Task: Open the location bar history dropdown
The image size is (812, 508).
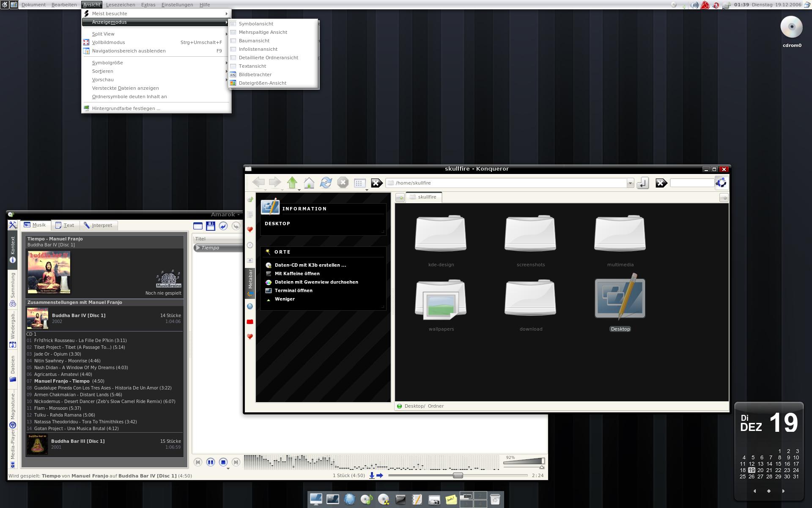Action: point(630,183)
